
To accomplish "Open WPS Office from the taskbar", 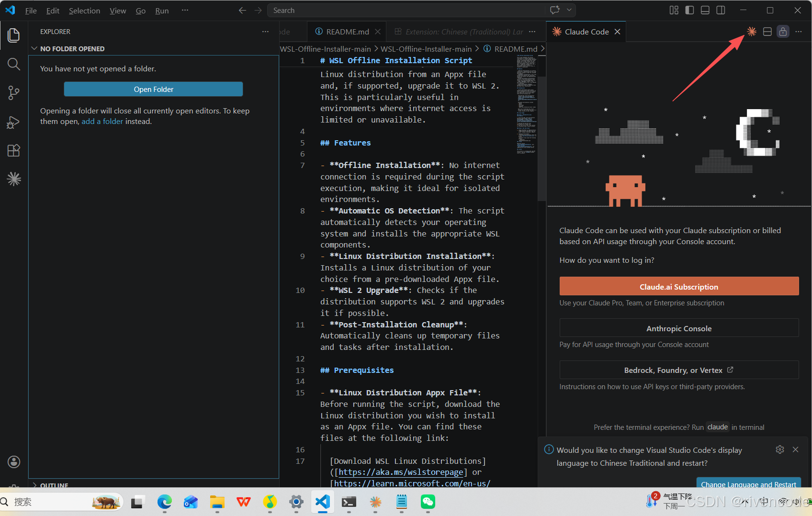I will coord(243,502).
